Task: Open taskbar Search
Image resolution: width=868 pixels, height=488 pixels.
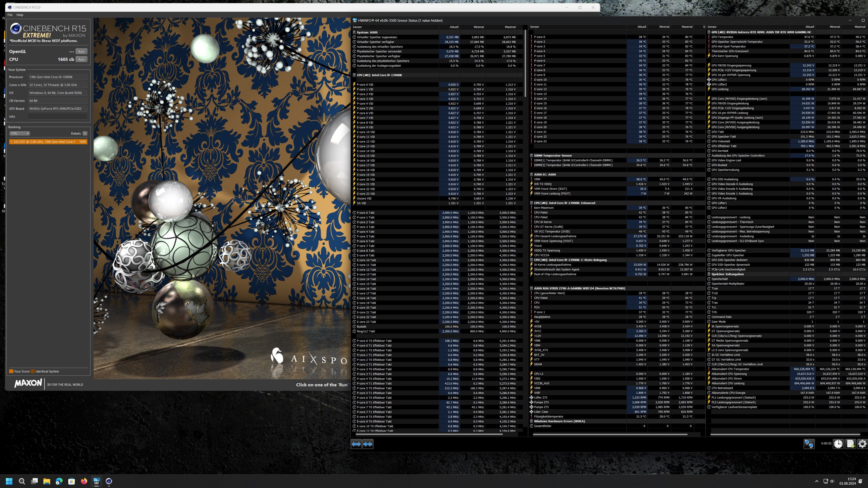Action: [22, 481]
